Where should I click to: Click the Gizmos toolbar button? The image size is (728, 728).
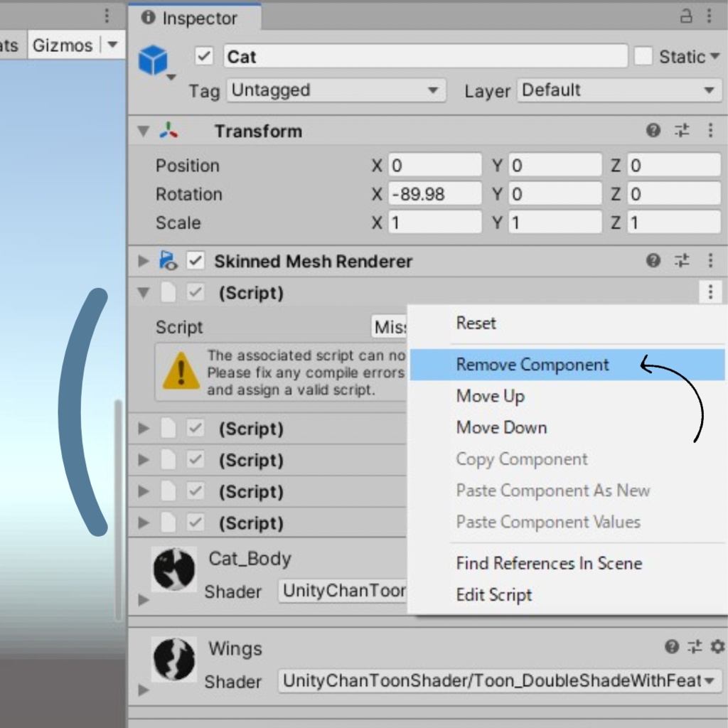[63, 45]
